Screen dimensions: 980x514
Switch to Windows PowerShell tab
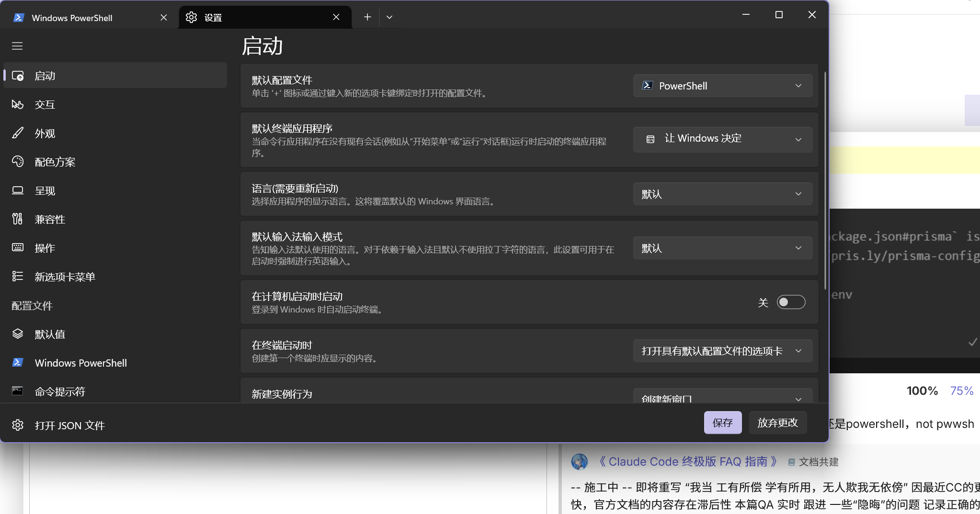pyautogui.click(x=90, y=18)
